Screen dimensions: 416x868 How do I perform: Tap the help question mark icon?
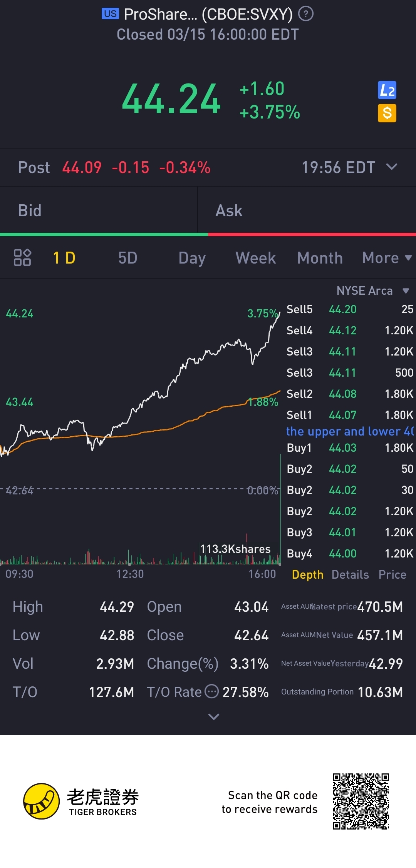pyautogui.click(x=306, y=14)
